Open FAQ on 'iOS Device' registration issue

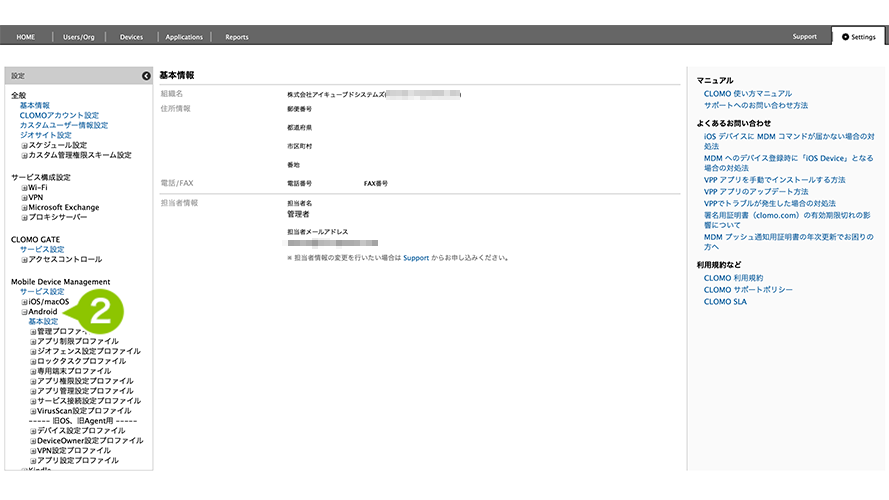pos(789,163)
